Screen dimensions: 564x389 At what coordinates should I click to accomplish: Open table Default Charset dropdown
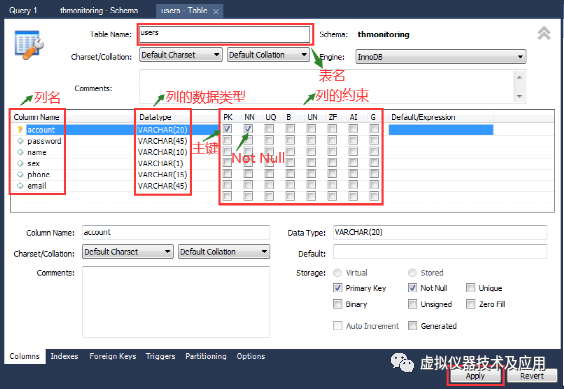(181, 55)
